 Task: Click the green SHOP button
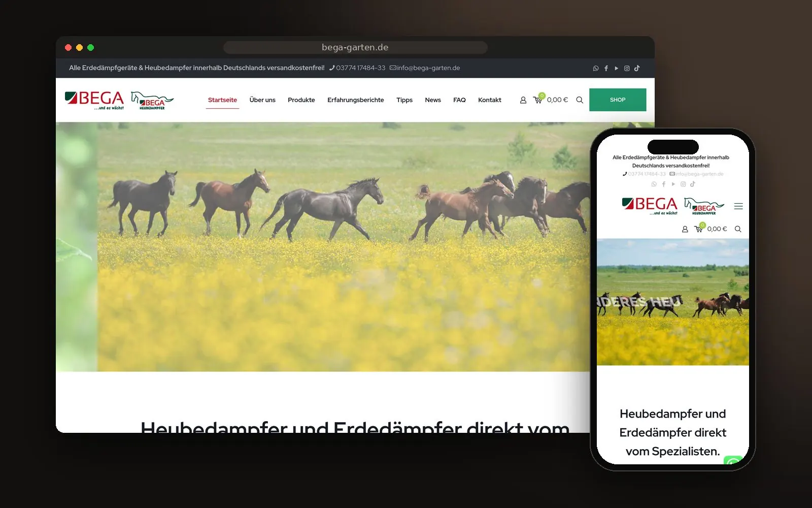(618, 100)
